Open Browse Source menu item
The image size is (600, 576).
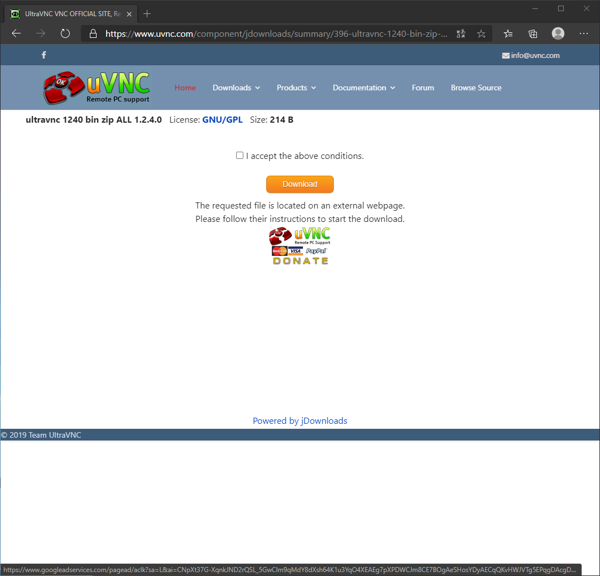point(476,88)
